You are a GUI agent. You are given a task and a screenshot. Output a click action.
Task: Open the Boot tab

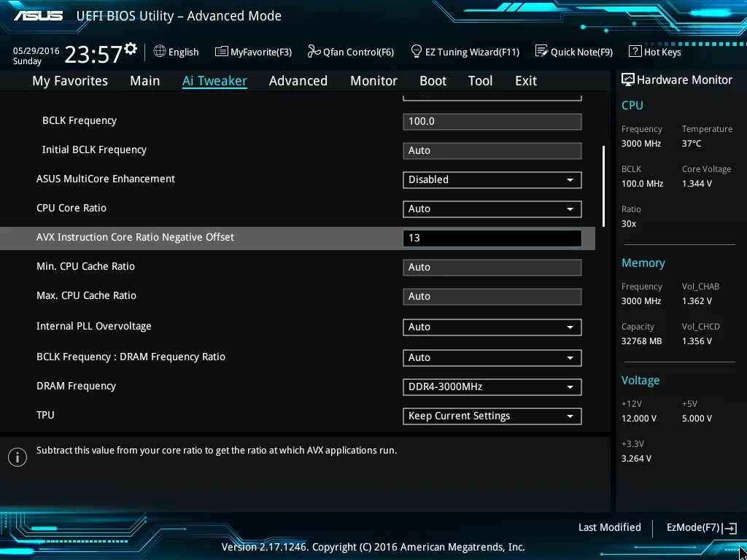(433, 80)
